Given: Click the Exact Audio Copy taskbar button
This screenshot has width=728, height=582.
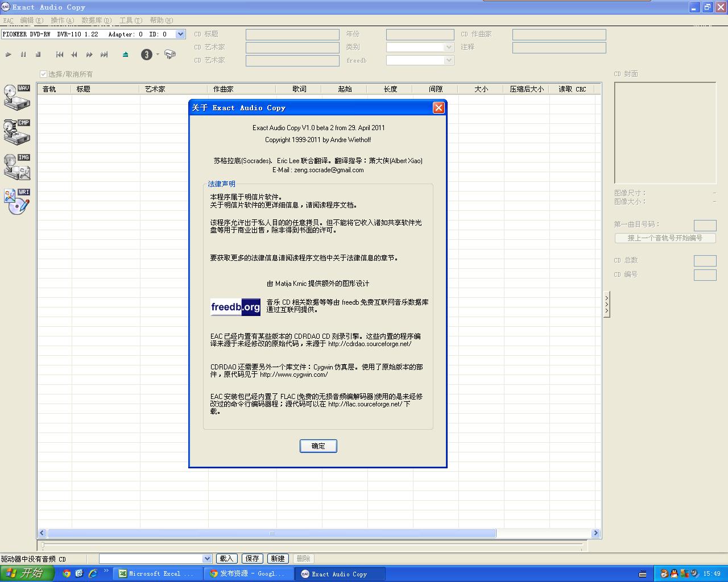Looking at the screenshot, I should tap(340, 574).
